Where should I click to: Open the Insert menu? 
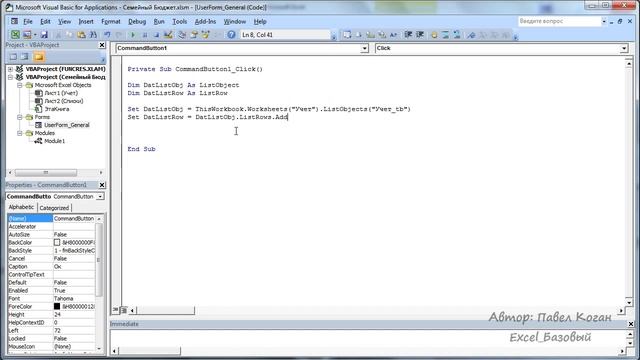tap(86, 21)
